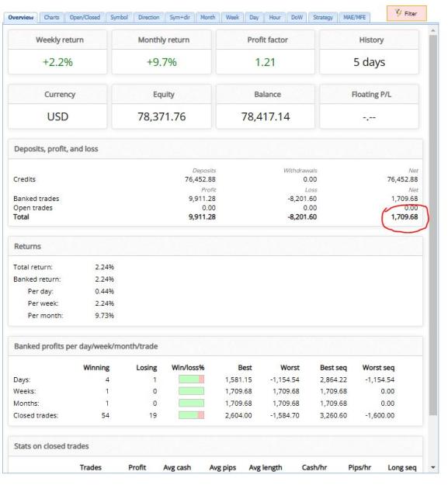Select Credits Withdrawals value 0.00
Screen dimensions: 448x485
pyautogui.click(x=310, y=179)
